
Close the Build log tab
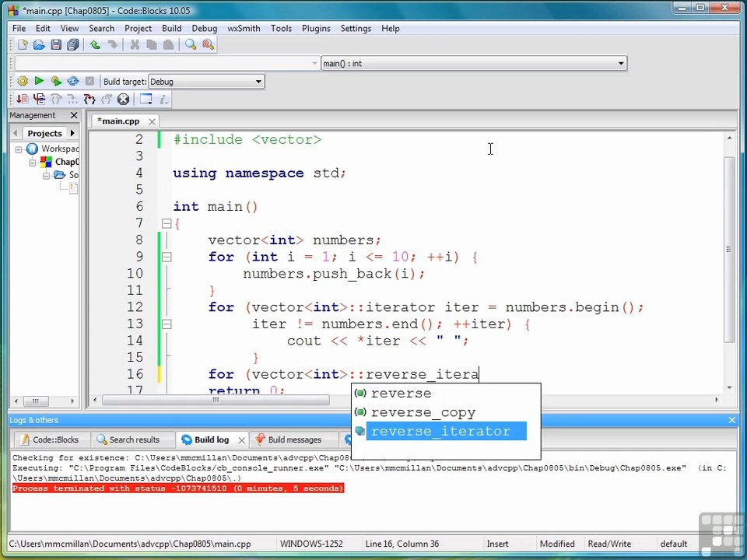pyautogui.click(x=242, y=440)
